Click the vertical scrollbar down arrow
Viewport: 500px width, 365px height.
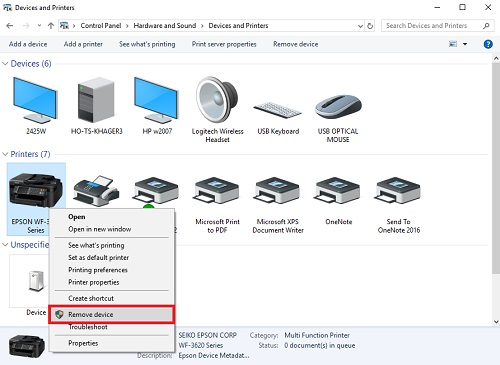click(x=496, y=322)
